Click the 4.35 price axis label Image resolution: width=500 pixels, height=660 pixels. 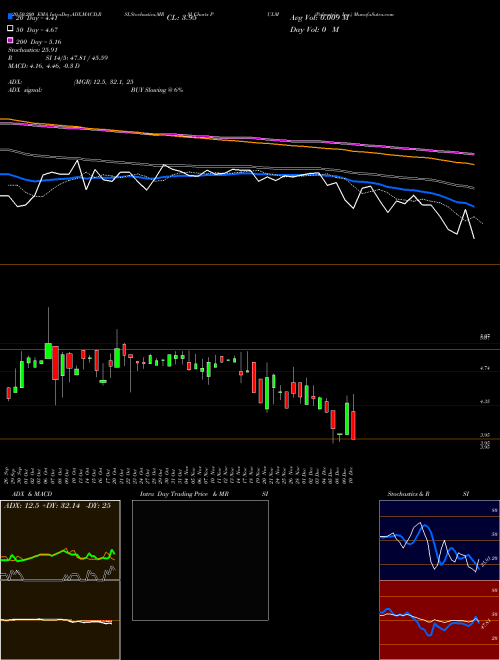[485, 402]
